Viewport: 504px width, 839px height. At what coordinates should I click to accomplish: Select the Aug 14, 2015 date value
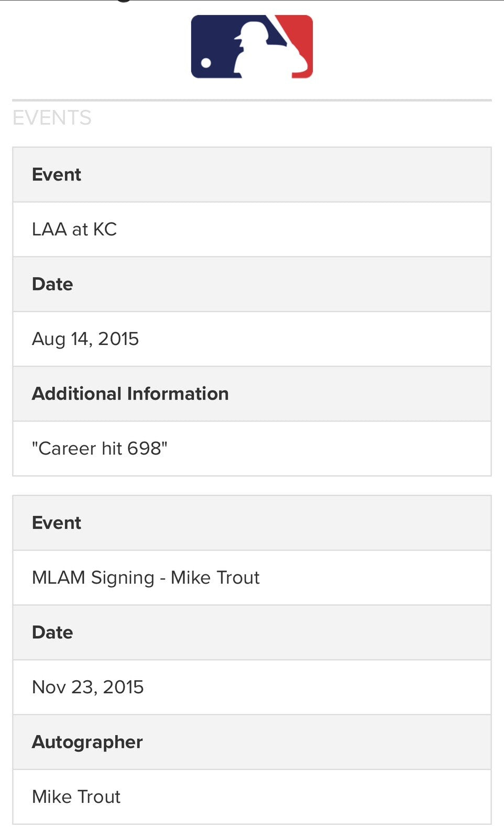pos(85,339)
